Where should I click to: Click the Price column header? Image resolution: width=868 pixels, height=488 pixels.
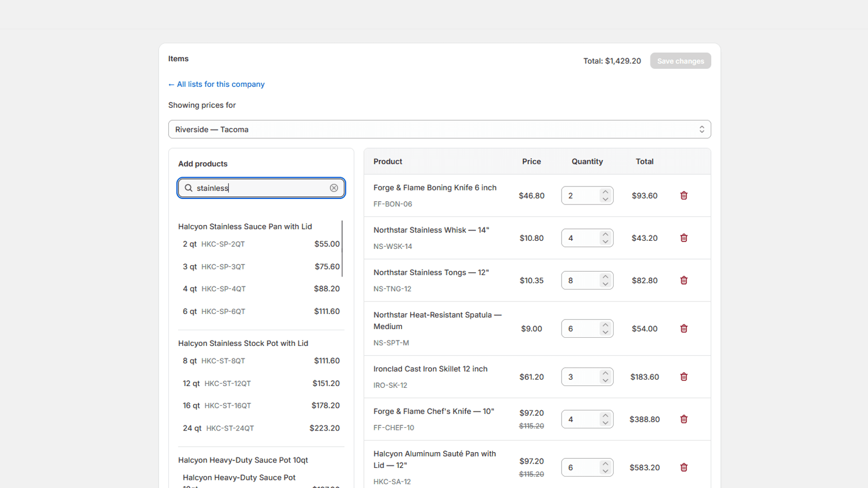532,162
